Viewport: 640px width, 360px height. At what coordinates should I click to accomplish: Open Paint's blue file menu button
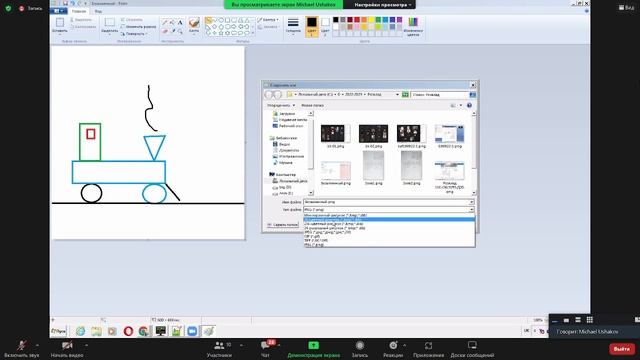tap(59, 11)
